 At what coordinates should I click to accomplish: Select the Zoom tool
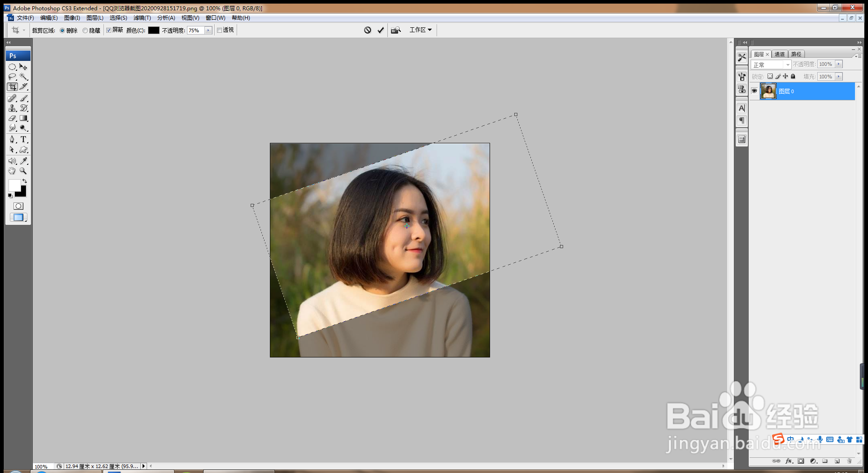point(23,171)
